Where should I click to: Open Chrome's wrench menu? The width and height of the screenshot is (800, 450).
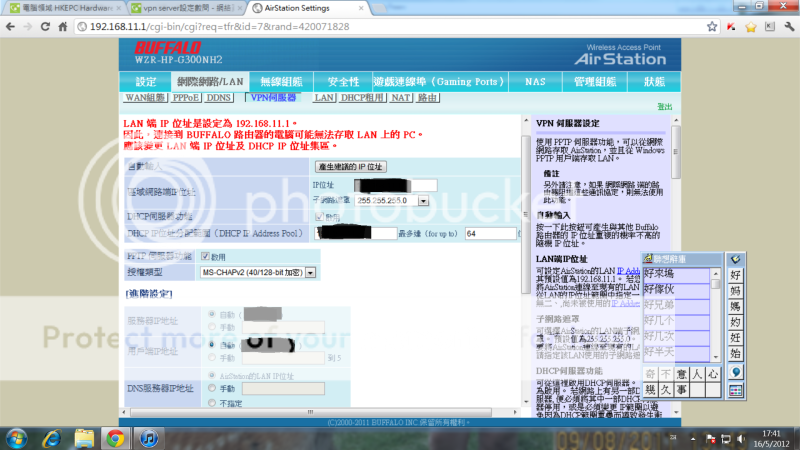[x=789, y=27]
